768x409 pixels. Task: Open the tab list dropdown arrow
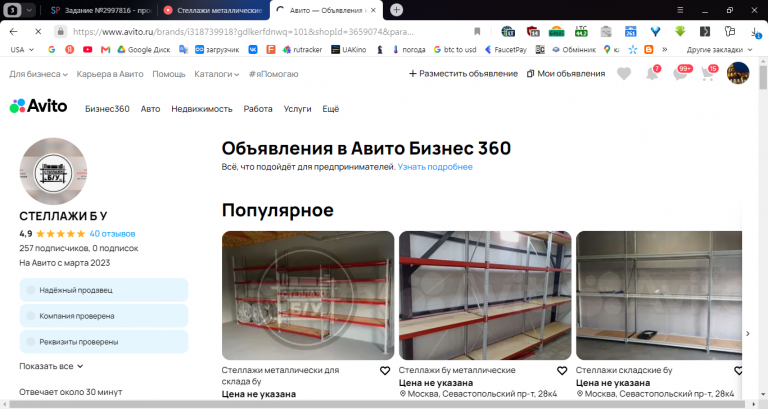point(29,10)
